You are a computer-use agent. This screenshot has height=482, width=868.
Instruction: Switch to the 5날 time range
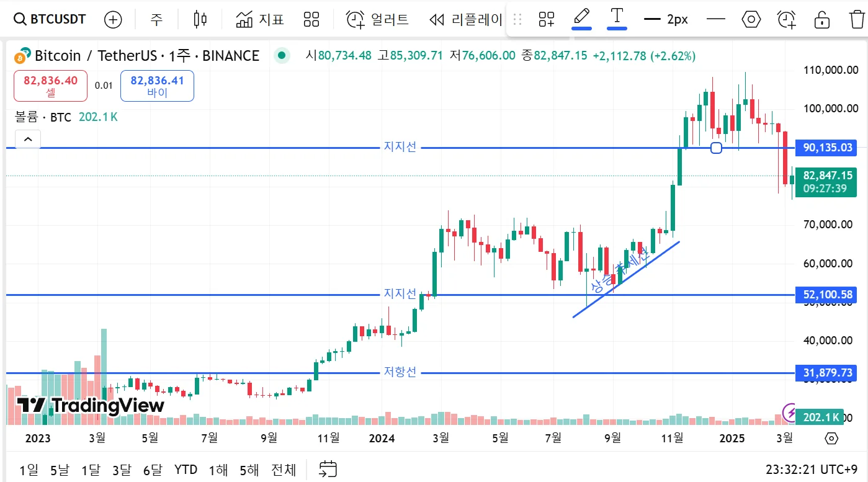pos(60,470)
